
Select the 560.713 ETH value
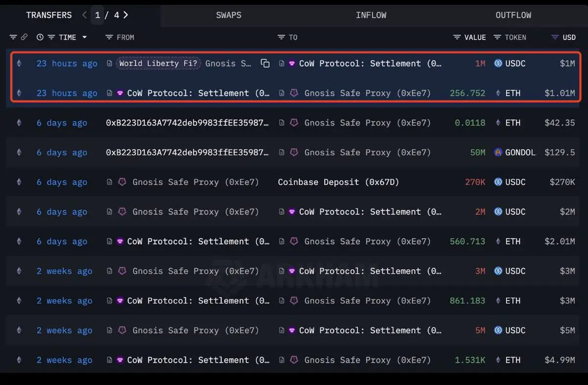pos(467,241)
